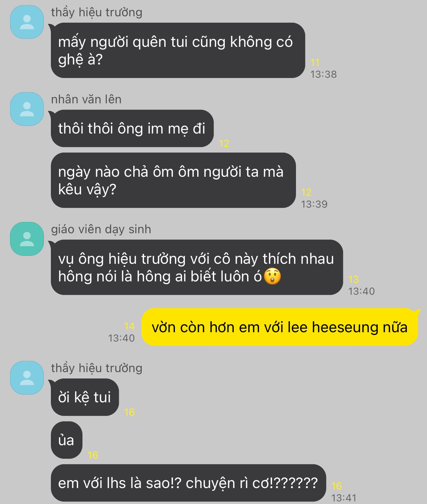The image size is (427, 504).
Task: Open nhân văn lên's profile avatar
Action: coord(27,109)
